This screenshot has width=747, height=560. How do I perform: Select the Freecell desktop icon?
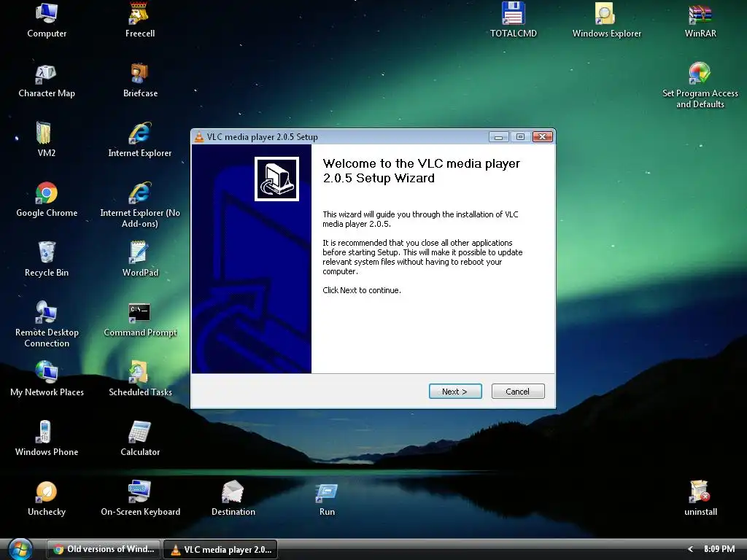coord(139,20)
